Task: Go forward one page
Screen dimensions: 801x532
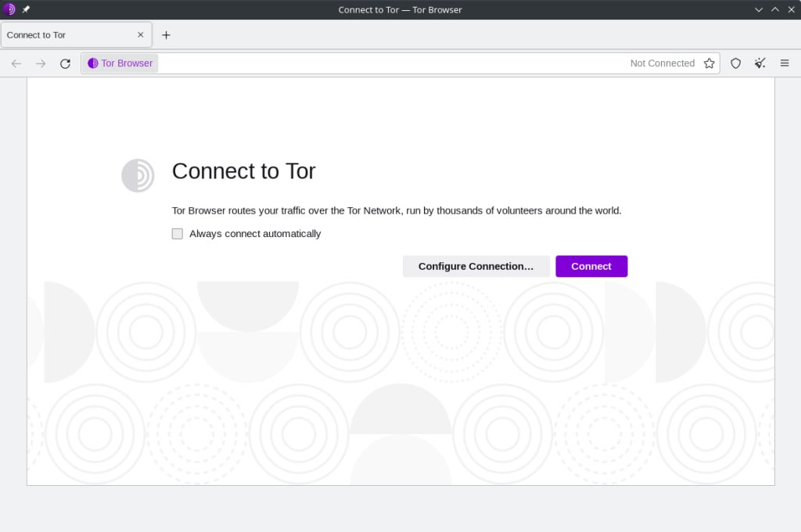Action: pos(41,63)
